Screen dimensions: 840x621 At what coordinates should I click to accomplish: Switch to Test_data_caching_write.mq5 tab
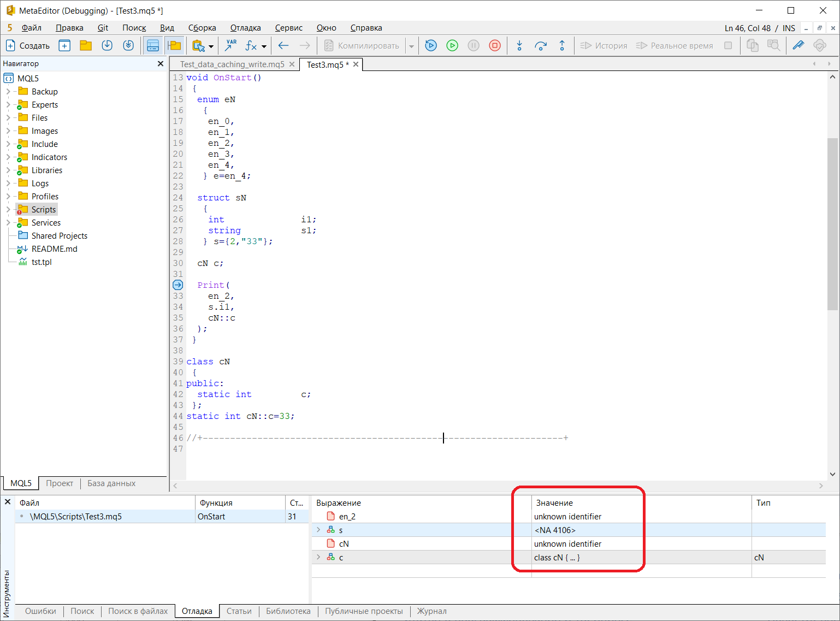tap(232, 64)
